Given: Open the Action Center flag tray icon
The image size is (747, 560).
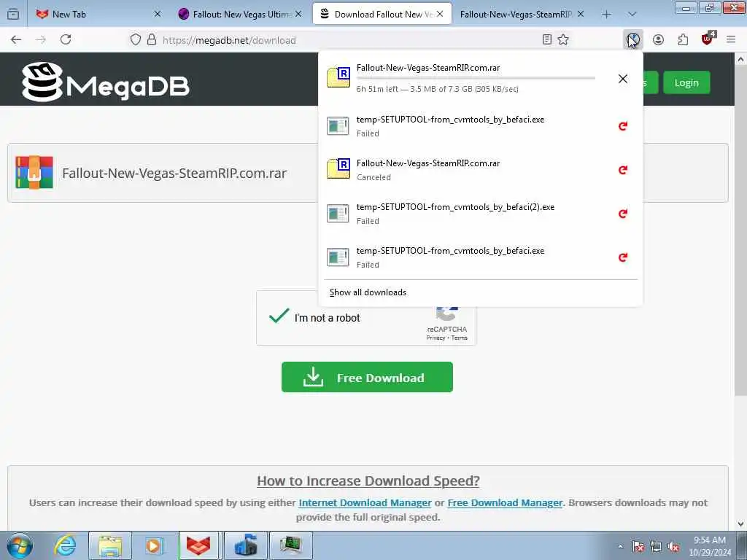Looking at the screenshot, I should pos(638,547).
